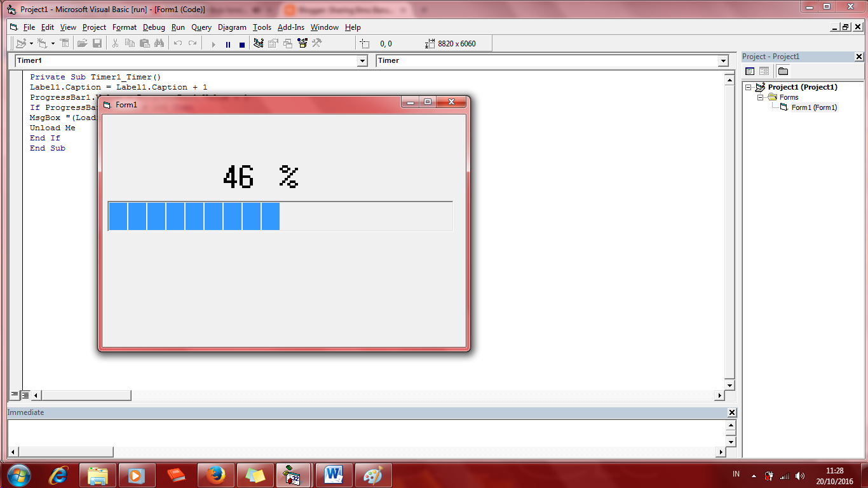The height and width of the screenshot is (488, 868).
Task: Open the Debug menu
Action: 153,27
